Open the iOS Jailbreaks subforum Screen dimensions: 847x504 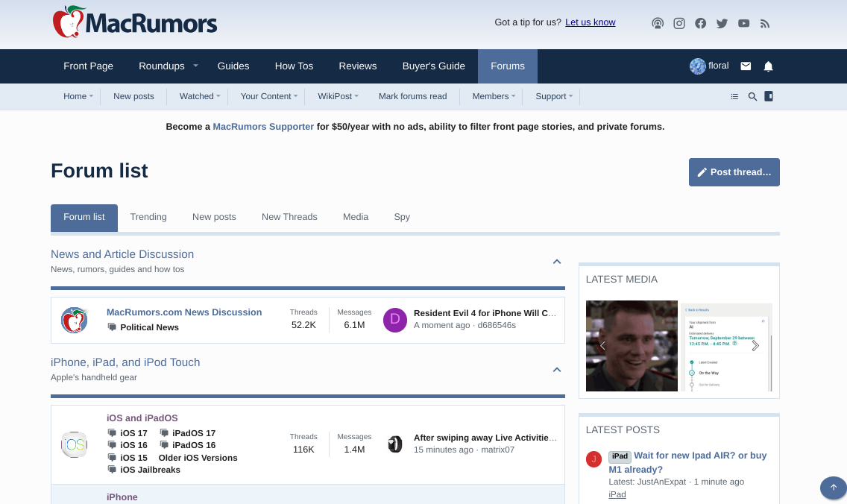tap(150, 470)
